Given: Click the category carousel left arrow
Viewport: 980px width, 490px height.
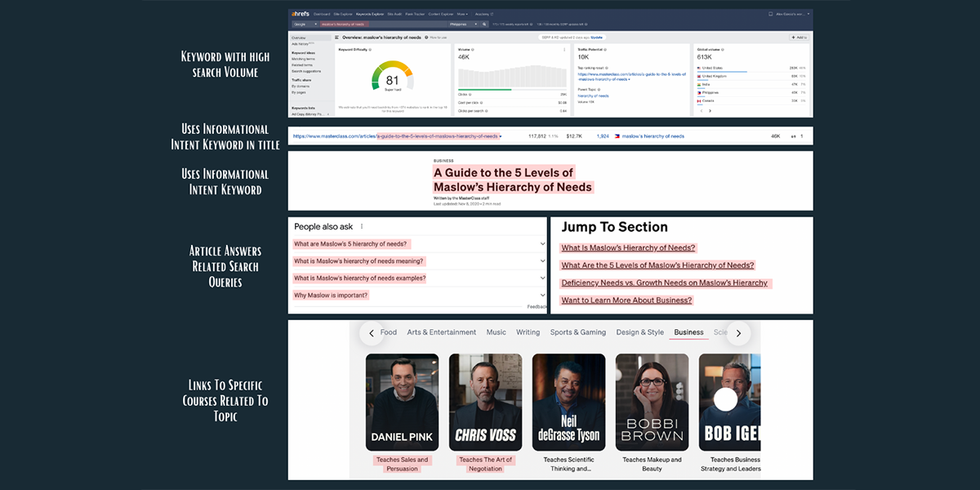Looking at the screenshot, I should (372, 333).
